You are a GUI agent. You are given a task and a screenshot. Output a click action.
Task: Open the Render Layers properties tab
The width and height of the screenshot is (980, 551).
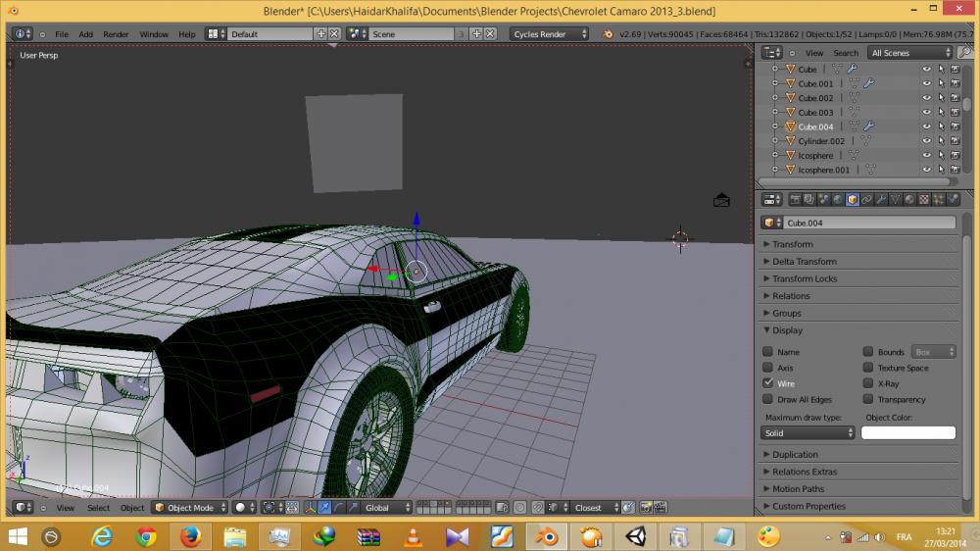[809, 199]
